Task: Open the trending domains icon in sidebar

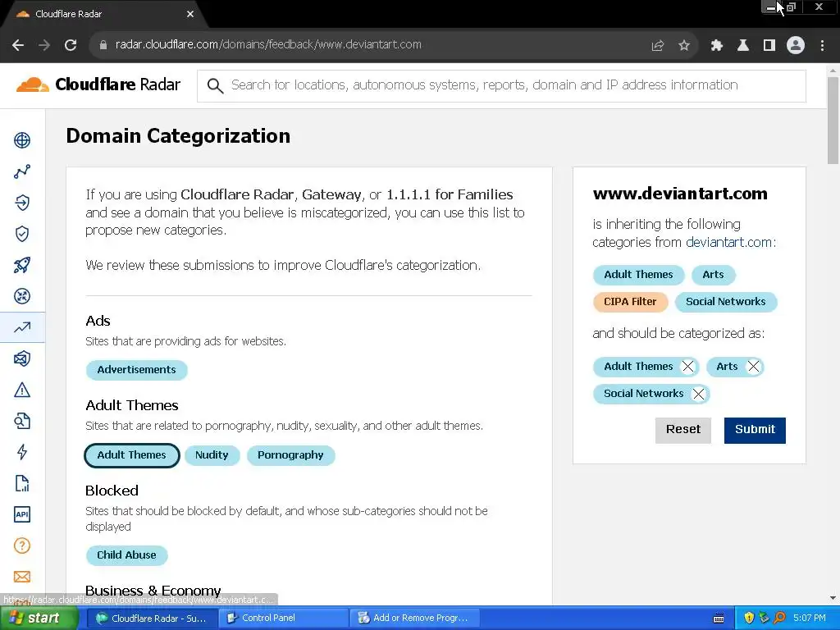Action: tap(22, 327)
